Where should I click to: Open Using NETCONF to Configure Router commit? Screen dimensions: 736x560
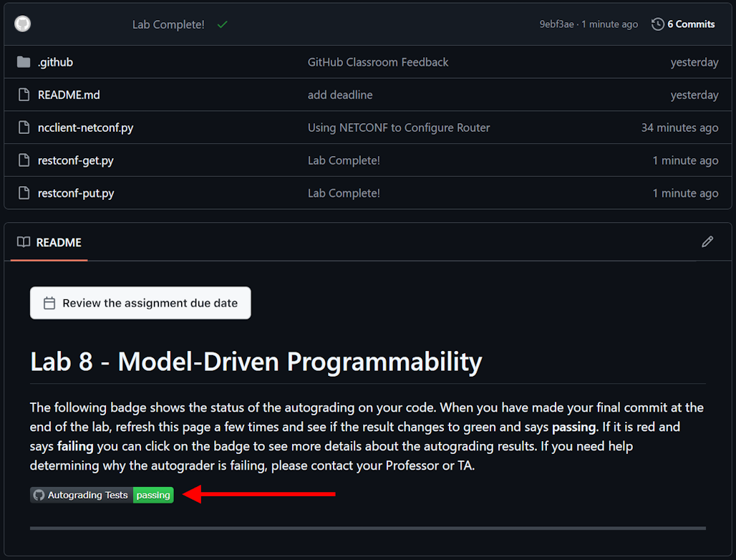399,127
